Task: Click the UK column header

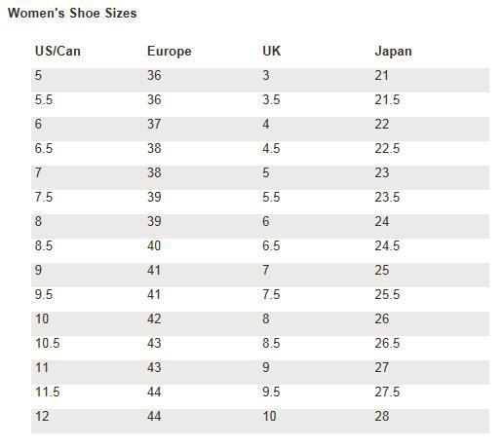Action: (272, 52)
